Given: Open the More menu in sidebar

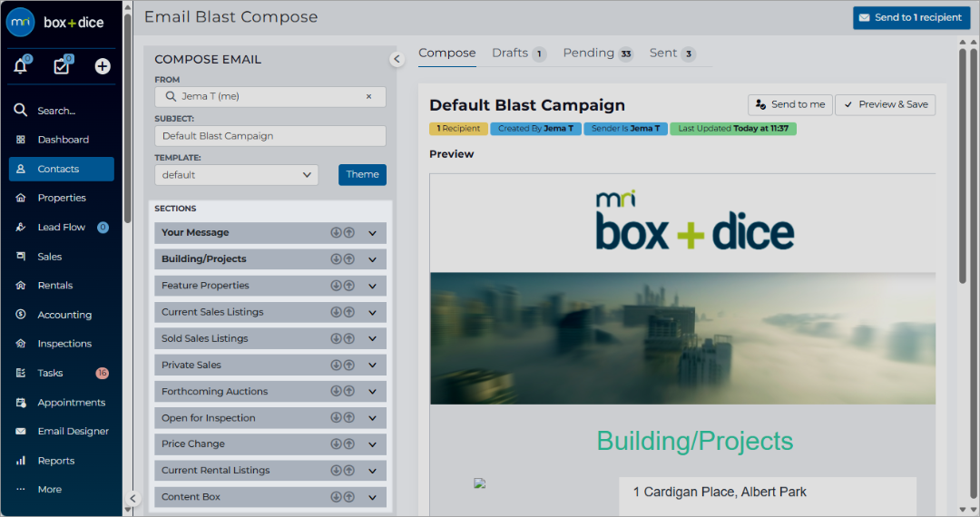Looking at the screenshot, I should pyautogui.click(x=62, y=490).
